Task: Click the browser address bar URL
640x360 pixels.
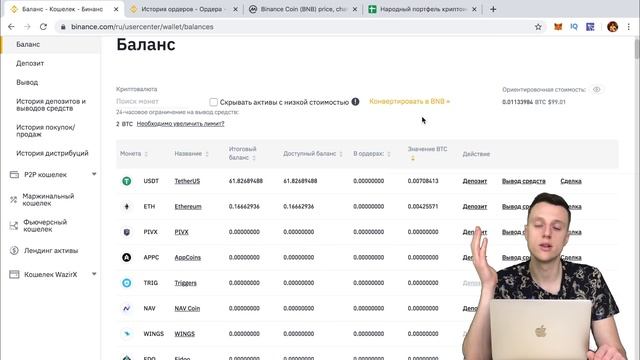Action: pyautogui.click(x=142, y=27)
